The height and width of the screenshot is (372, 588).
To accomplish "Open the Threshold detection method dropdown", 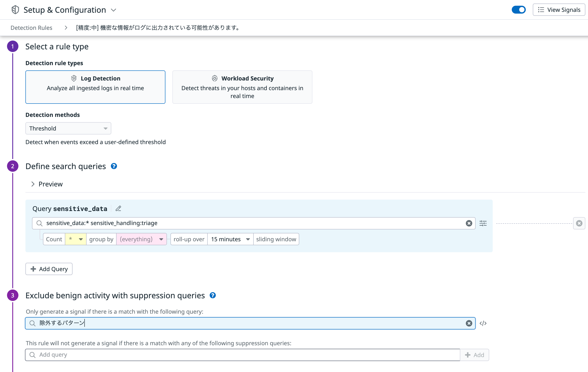I will click(x=68, y=128).
